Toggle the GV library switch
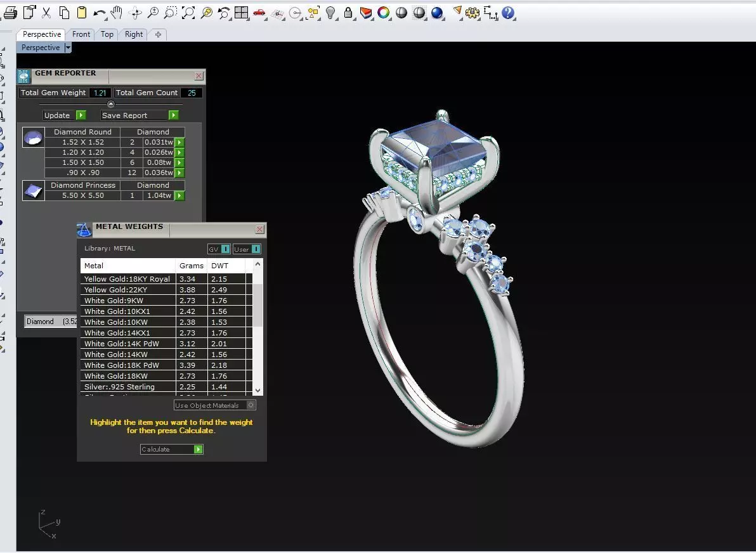The width and height of the screenshot is (756, 553). 225,249
